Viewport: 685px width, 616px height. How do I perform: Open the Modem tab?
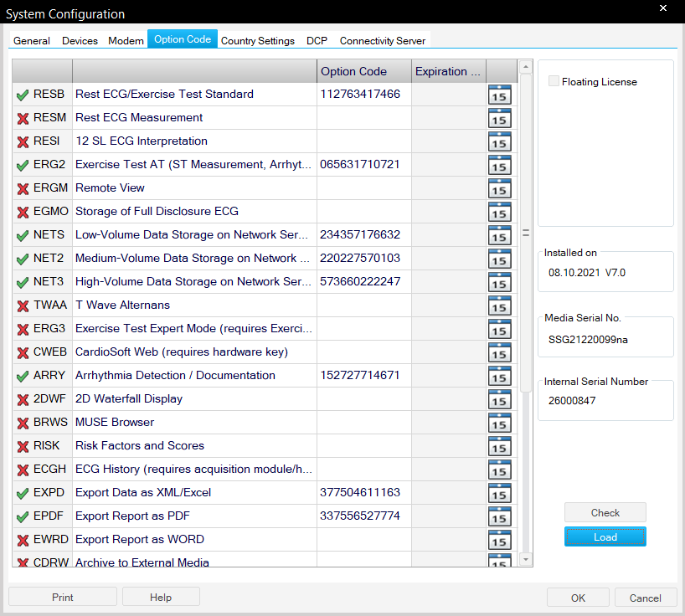coord(126,41)
